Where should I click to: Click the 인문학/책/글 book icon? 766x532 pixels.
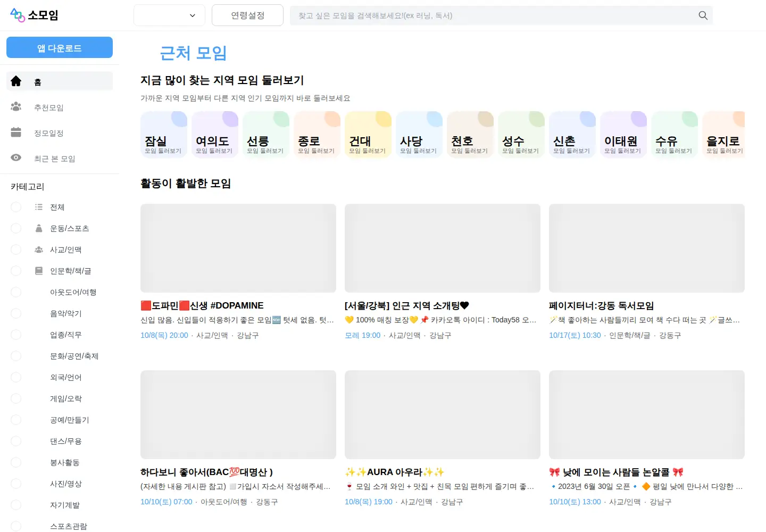pyautogui.click(x=39, y=271)
